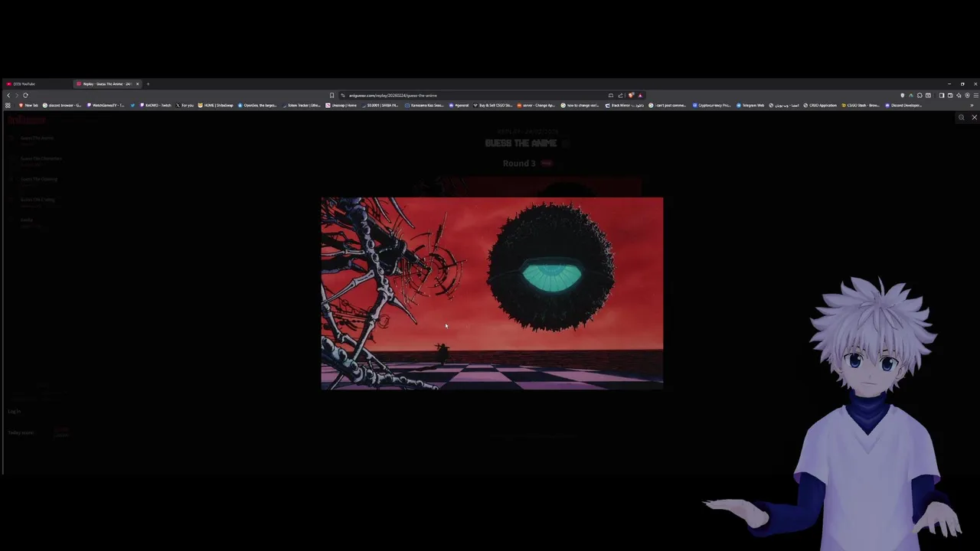The height and width of the screenshot is (551, 980).
Task: Open the search magnifier in the overlay
Action: click(x=962, y=117)
